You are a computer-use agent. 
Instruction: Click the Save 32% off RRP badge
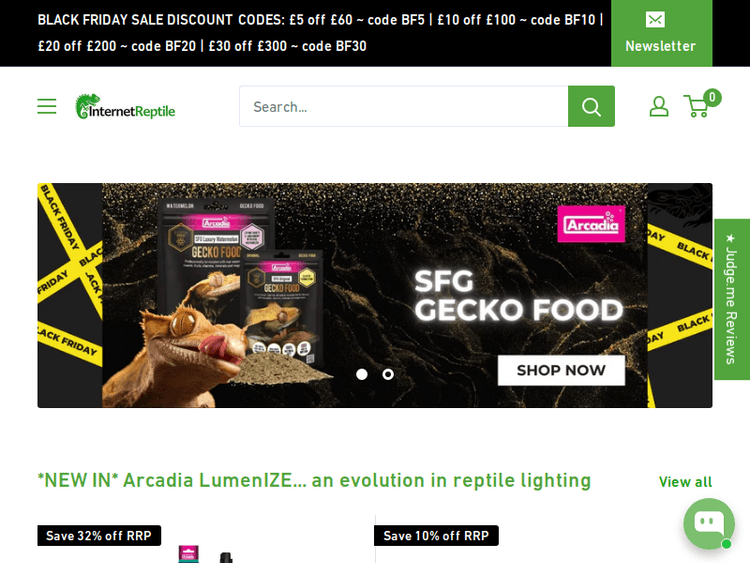(x=99, y=535)
